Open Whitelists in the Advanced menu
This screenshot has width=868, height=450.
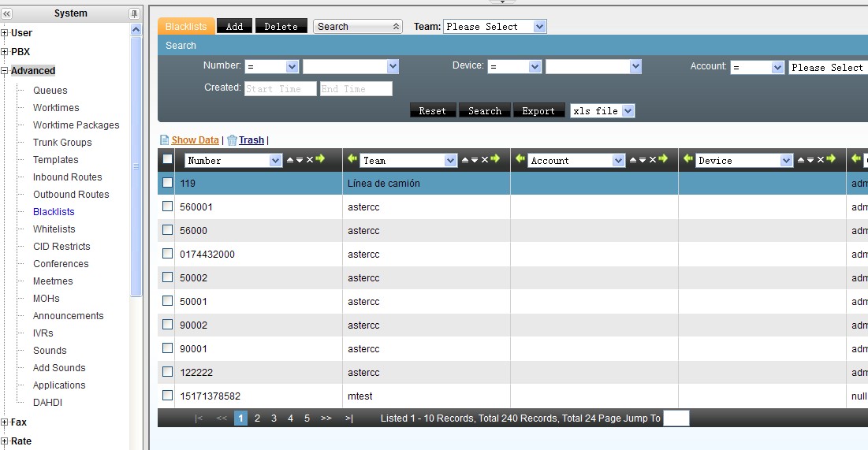coord(54,229)
